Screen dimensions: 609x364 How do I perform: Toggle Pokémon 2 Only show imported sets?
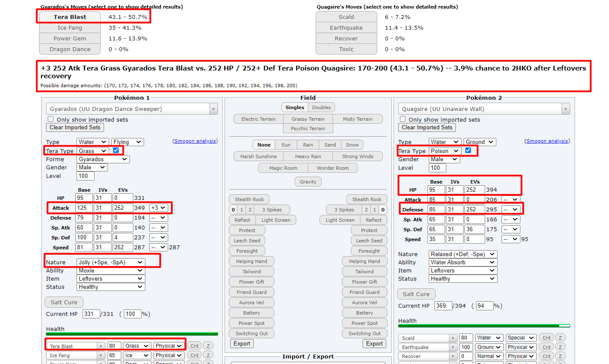(403, 119)
